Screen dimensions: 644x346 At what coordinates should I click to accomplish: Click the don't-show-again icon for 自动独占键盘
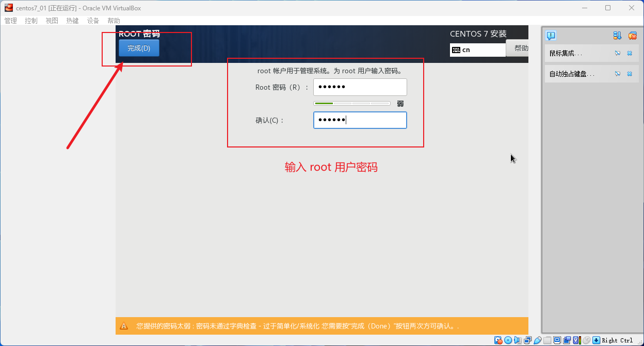click(618, 74)
